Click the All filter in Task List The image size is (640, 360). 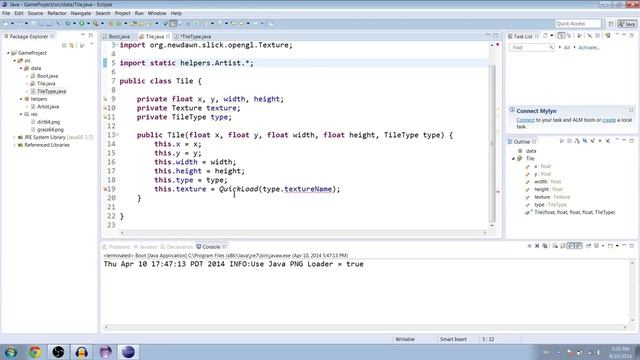coord(567,48)
